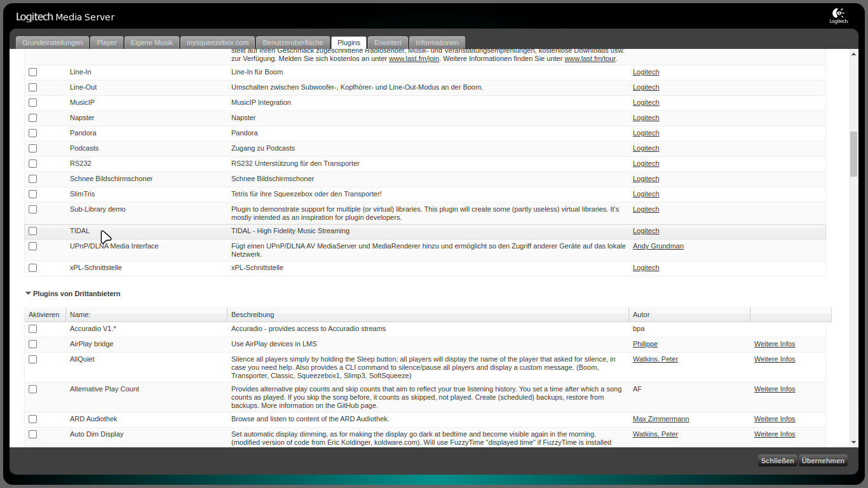Image resolution: width=868 pixels, height=488 pixels.
Task: Switch to the Player tab
Action: (107, 43)
